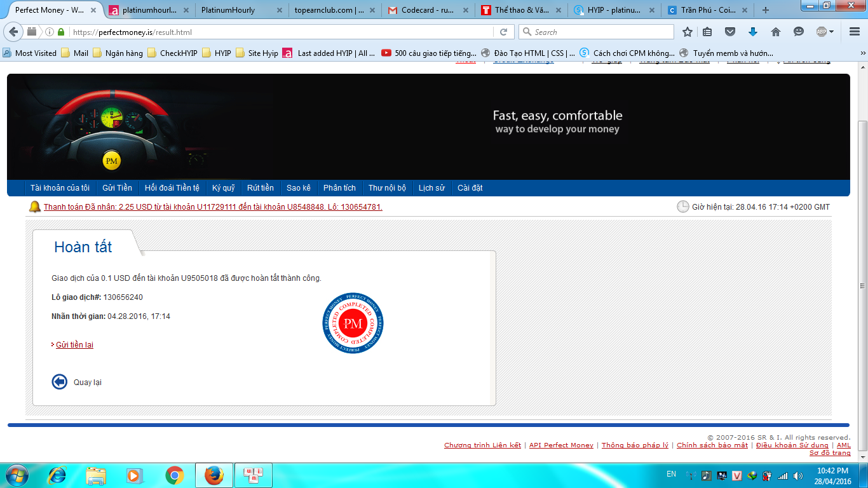The image size is (868, 488).
Task: Open the Hối đoái Tiền tệ menu
Action: pos(172,188)
